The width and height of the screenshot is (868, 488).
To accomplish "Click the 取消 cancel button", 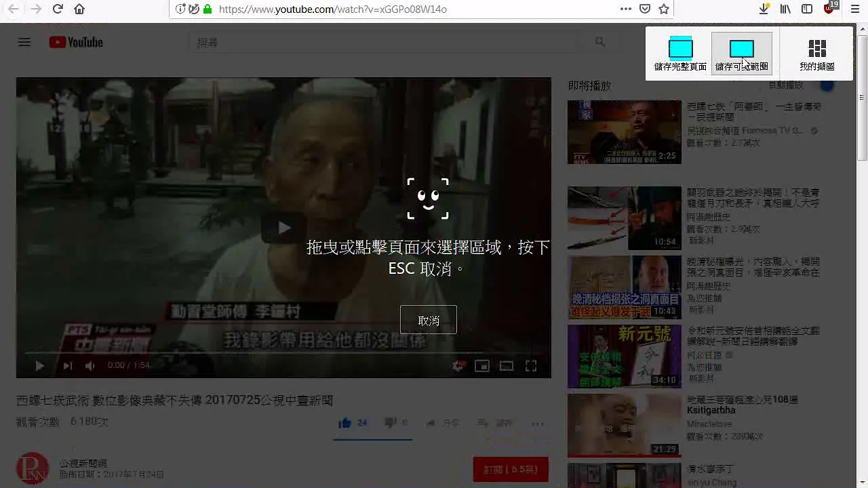I will [429, 320].
